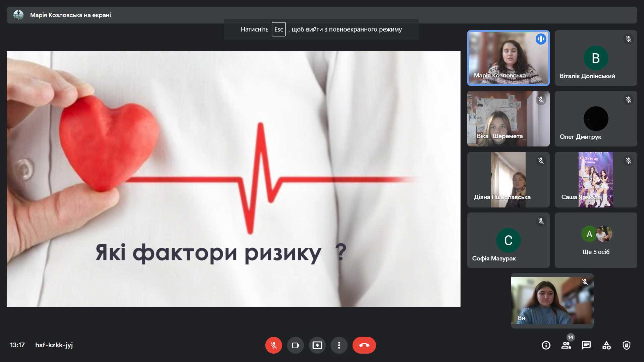Open meeting details info icon
The image size is (644, 362).
pos(546,345)
